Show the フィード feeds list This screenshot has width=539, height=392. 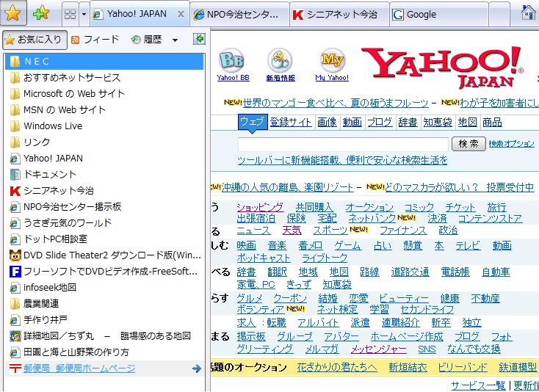[95, 40]
